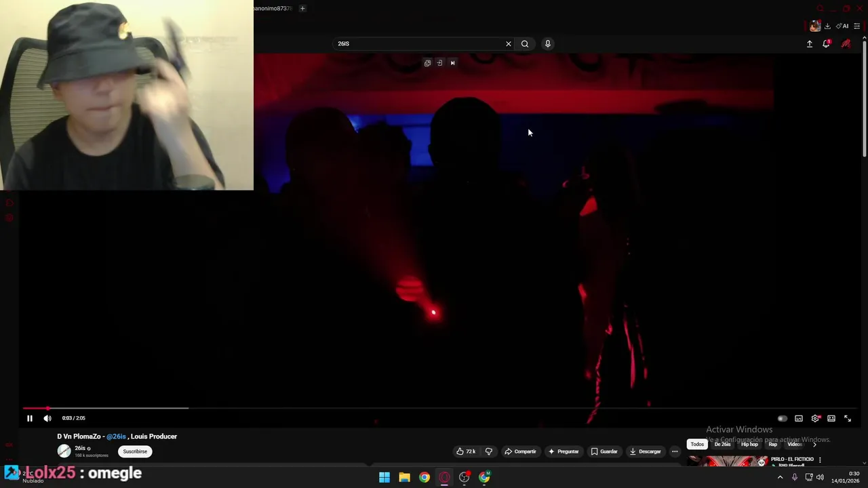Open the browser easy setup menu
The width and height of the screenshot is (868, 488).
point(857,26)
